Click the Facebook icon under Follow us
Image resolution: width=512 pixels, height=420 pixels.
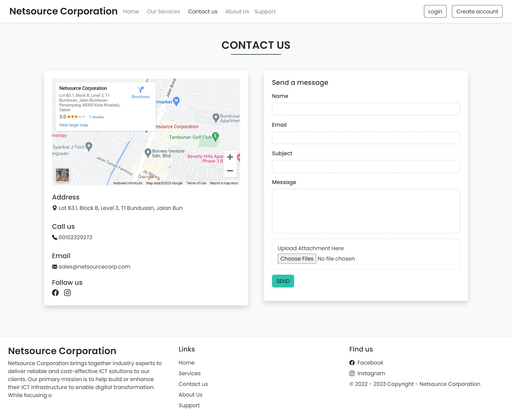[55, 293]
